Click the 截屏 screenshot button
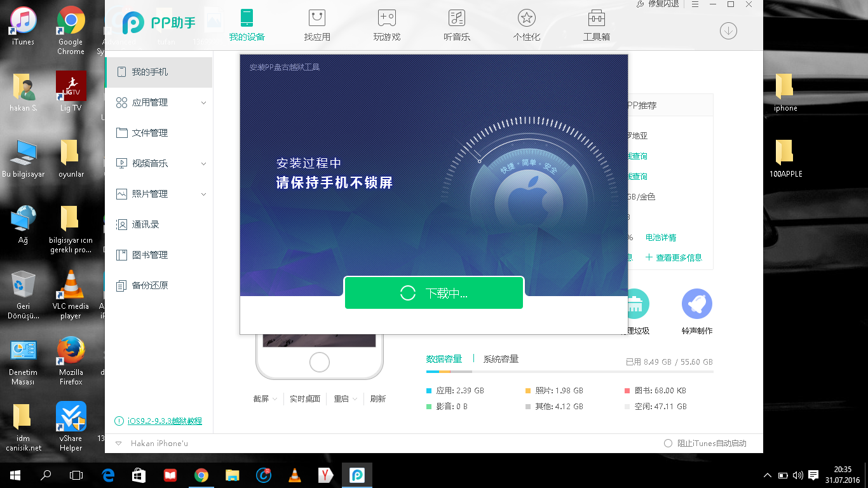Image resolution: width=868 pixels, height=488 pixels. pos(261,399)
